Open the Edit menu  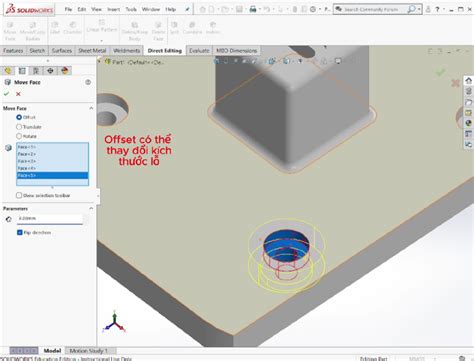pos(82,9)
